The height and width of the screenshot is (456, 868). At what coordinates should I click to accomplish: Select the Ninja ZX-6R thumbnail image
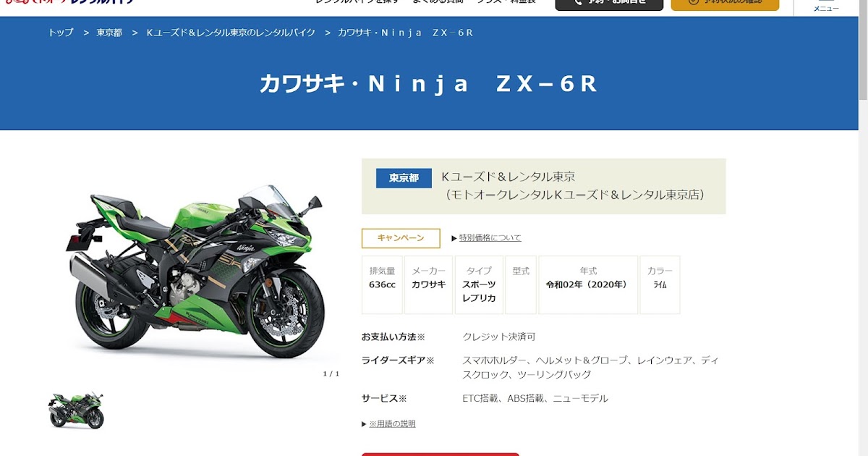[77, 410]
